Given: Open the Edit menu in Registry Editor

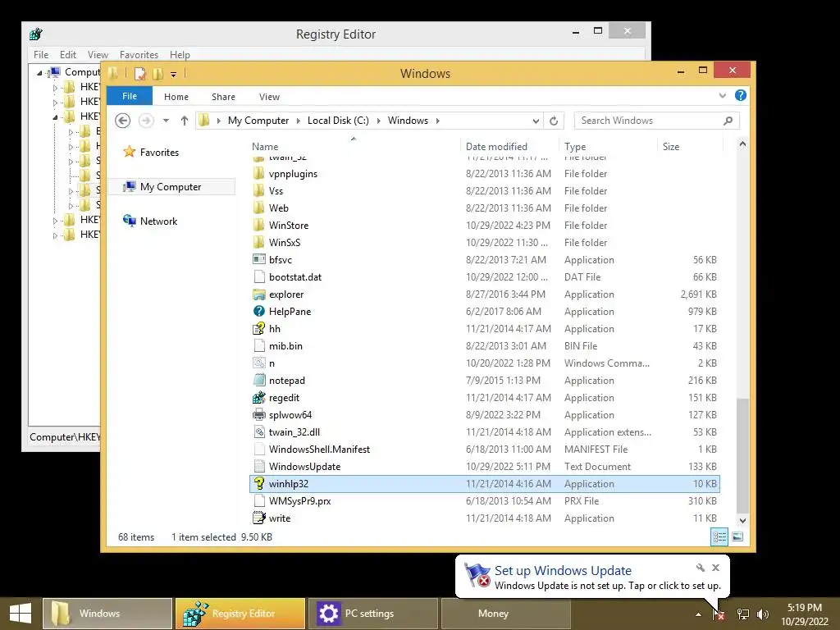Looking at the screenshot, I should tap(68, 55).
